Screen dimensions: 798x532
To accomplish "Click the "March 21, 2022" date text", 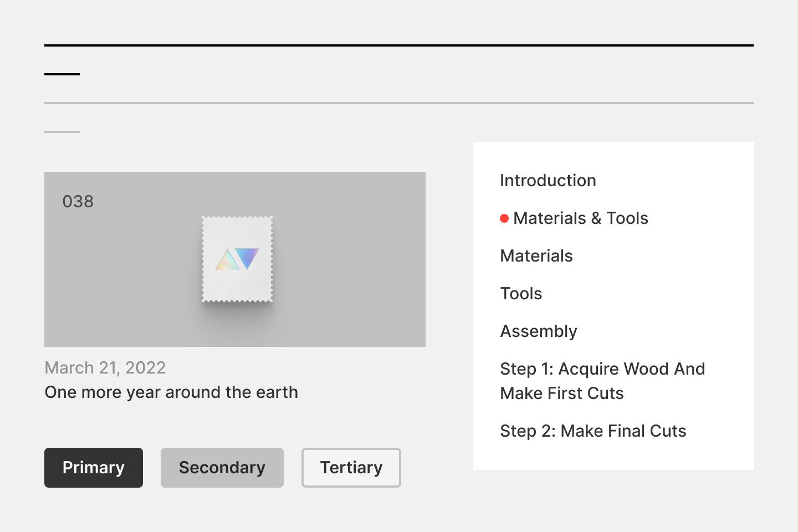I will (105, 368).
